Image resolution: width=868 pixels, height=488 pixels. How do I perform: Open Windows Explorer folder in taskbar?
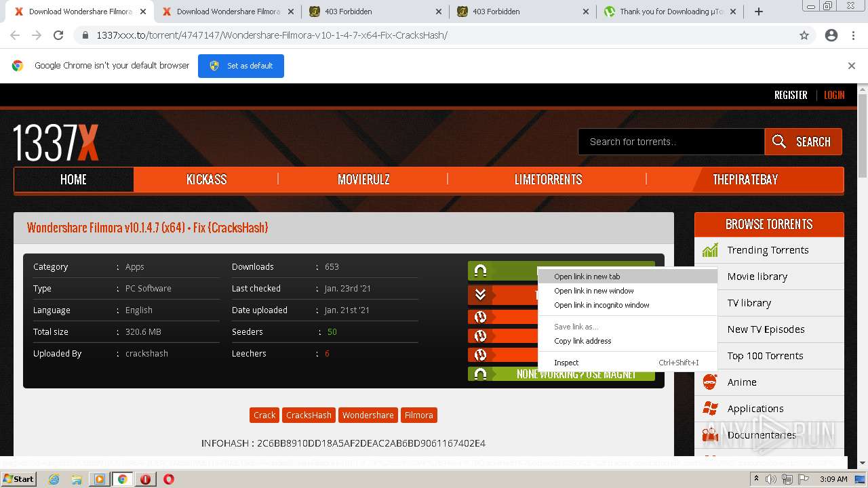pos(77,479)
